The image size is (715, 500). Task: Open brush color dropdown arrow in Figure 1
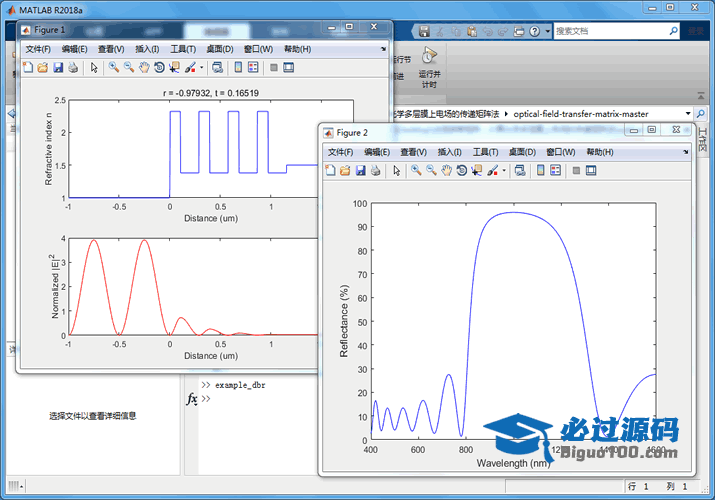202,67
